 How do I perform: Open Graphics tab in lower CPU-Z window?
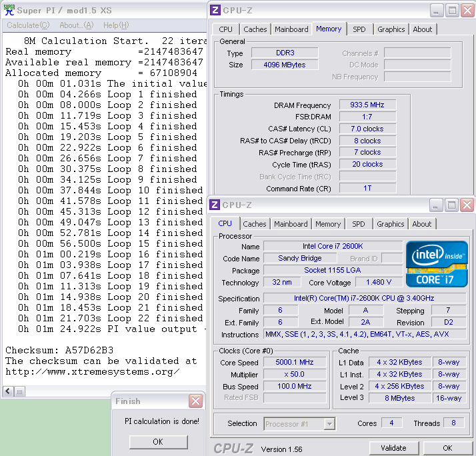(391, 224)
